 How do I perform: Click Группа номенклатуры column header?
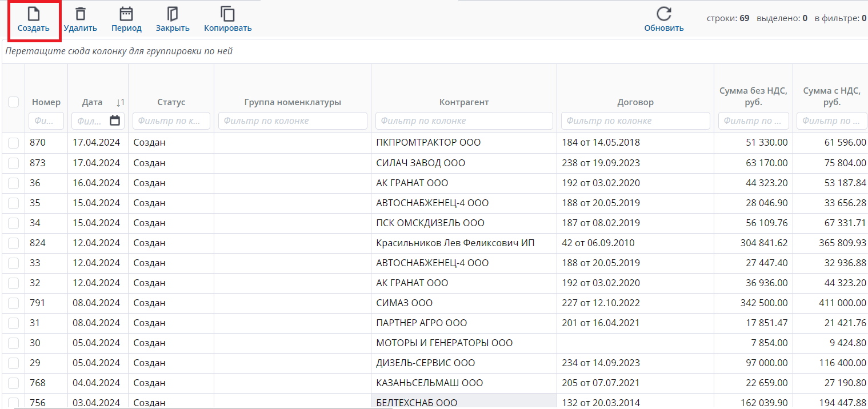pos(292,102)
